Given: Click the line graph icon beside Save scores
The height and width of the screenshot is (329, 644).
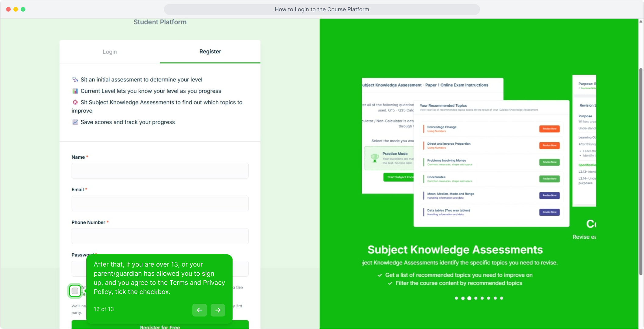Looking at the screenshot, I should [x=75, y=122].
